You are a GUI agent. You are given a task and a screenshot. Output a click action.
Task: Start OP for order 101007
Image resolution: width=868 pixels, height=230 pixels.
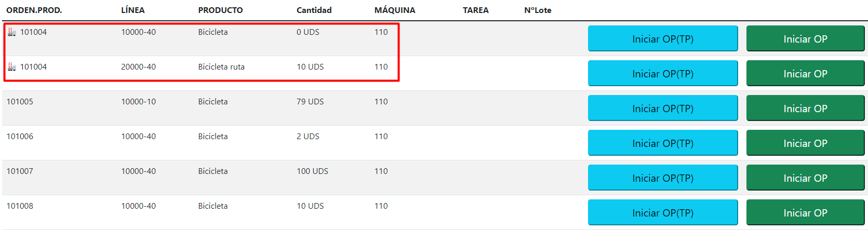[x=805, y=178]
